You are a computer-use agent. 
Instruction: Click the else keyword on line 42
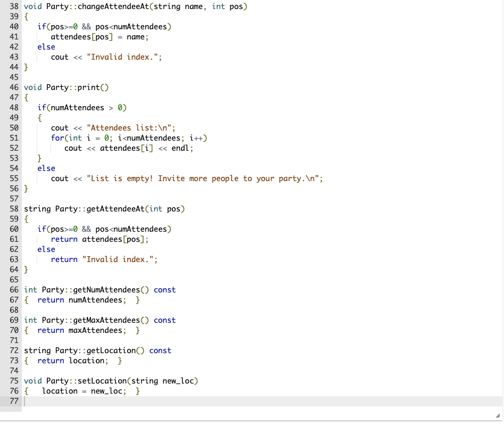(46, 46)
